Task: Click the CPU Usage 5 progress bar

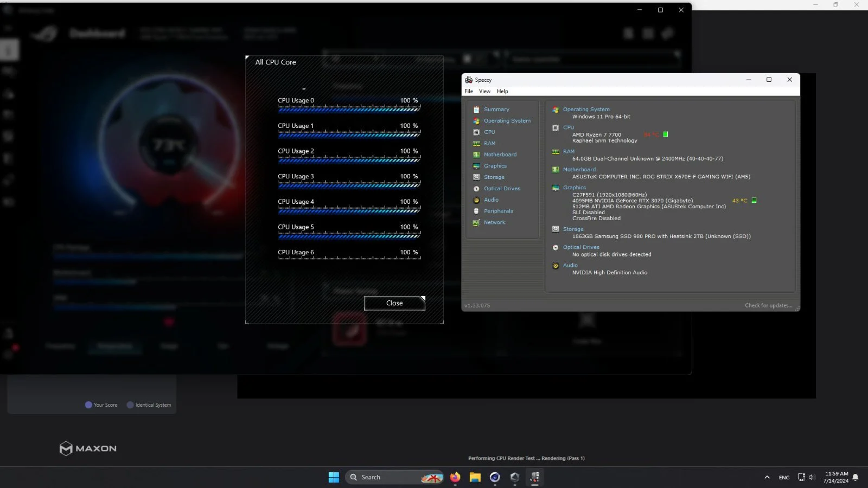Action: click(x=349, y=236)
